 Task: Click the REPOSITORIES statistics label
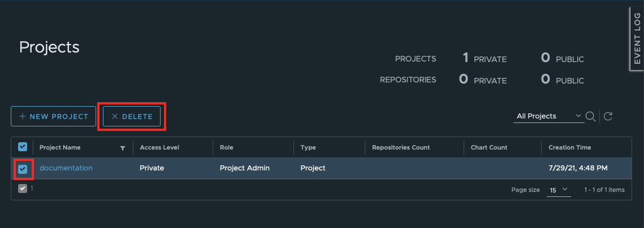pos(408,80)
